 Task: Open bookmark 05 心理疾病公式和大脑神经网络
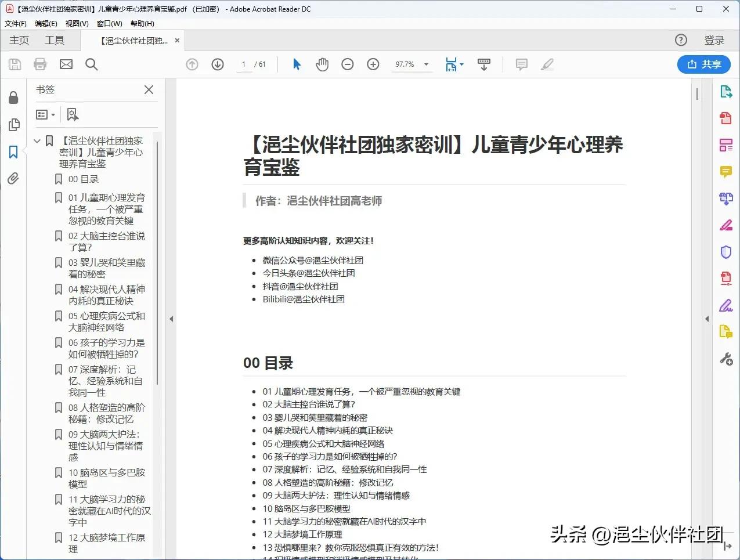(x=107, y=322)
